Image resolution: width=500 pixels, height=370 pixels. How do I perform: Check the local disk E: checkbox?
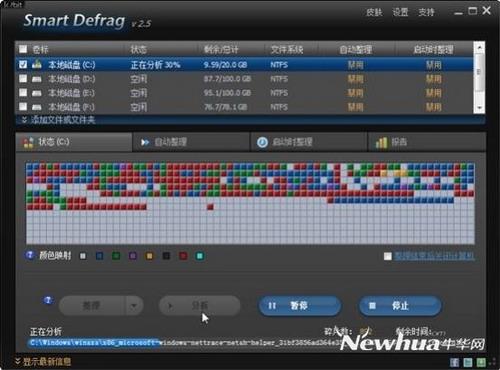coord(23,92)
